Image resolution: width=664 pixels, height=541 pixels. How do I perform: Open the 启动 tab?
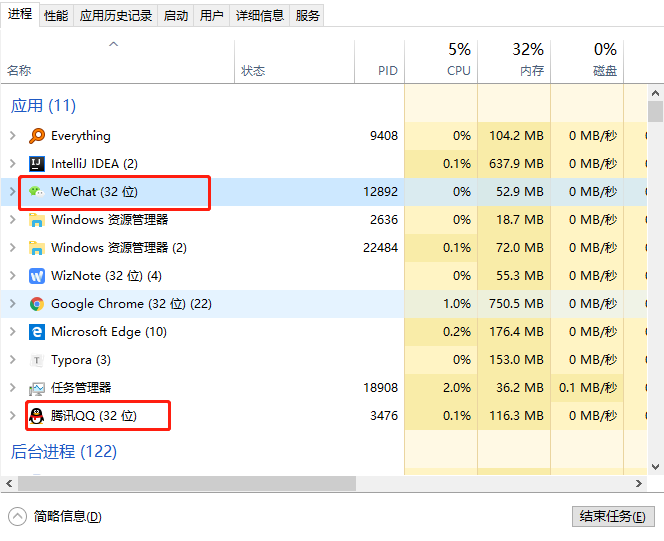point(176,16)
